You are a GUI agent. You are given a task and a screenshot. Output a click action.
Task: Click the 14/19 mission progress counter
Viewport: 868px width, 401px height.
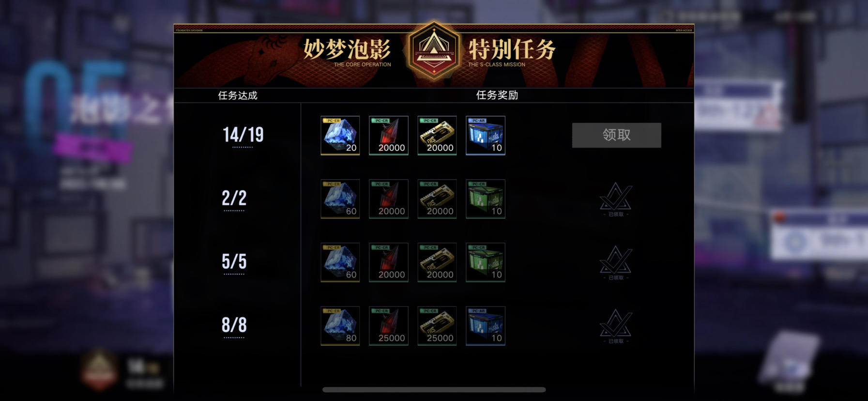click(243, 135)
